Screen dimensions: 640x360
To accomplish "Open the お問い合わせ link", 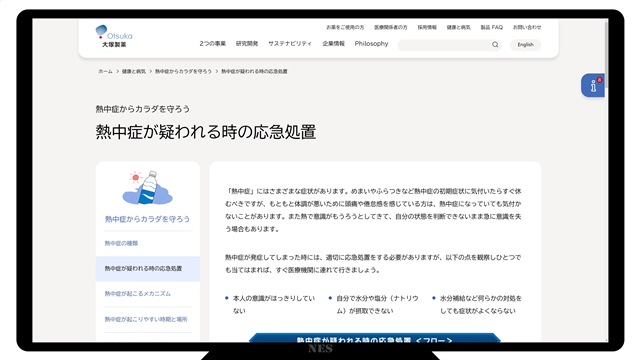I will 527,27.
